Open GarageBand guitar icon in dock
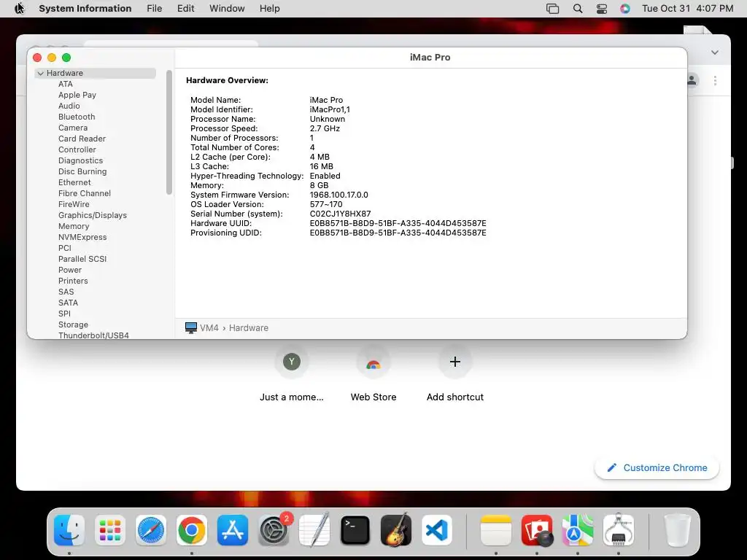The image size is (747, 560). 396,530
